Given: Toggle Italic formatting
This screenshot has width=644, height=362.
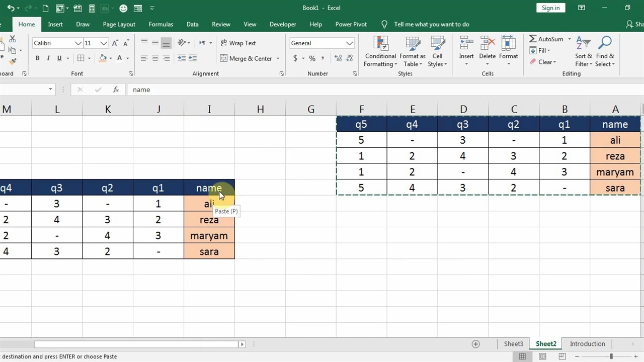Looking at the screenshot, I should pyautogui.click(x=48, y=59).
